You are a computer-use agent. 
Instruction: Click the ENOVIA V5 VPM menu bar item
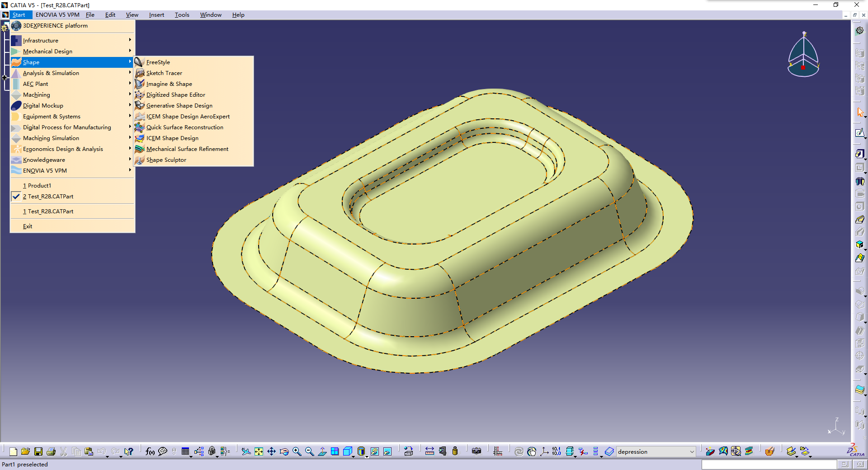(x=57, y=15)
